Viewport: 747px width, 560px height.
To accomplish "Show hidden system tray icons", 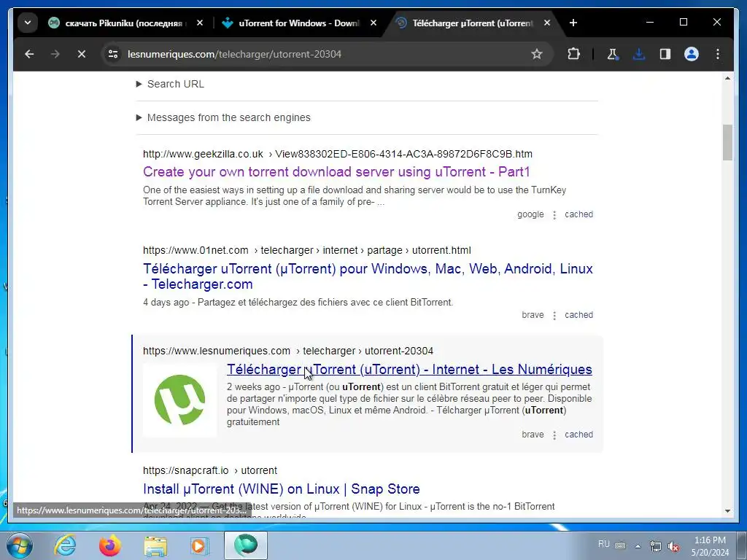I will (638, 545).
